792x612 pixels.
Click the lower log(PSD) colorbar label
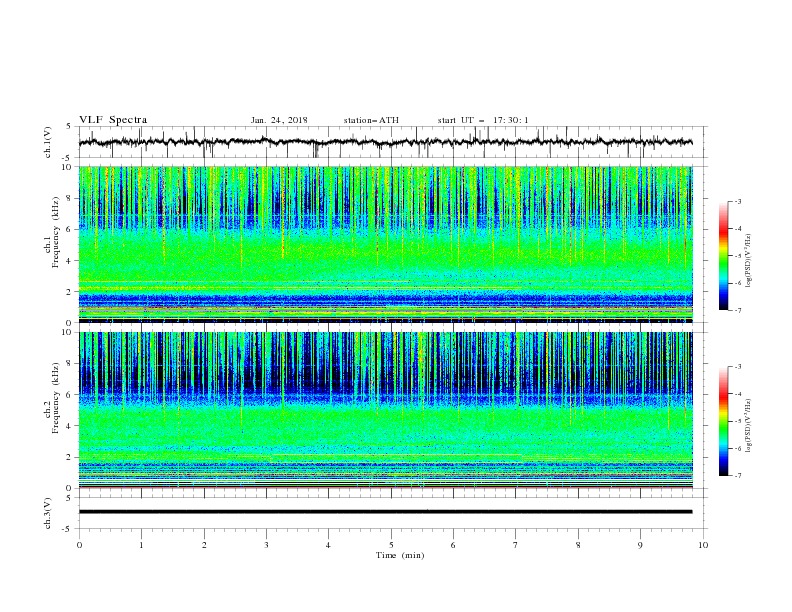click(x=748, y=426)
